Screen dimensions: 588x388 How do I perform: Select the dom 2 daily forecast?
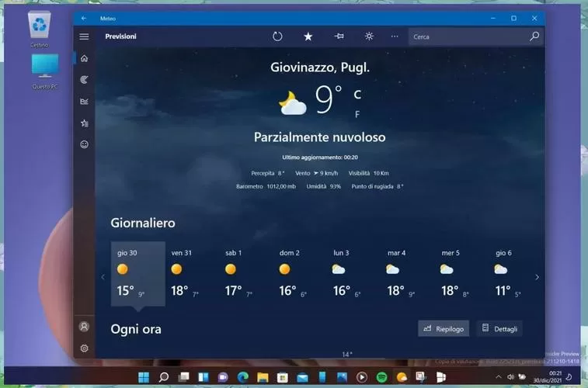coord(300,274)
